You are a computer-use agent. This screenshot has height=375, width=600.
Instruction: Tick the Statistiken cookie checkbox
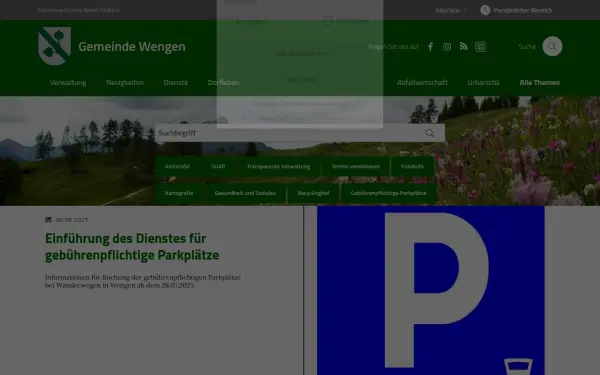pos(328,21)
